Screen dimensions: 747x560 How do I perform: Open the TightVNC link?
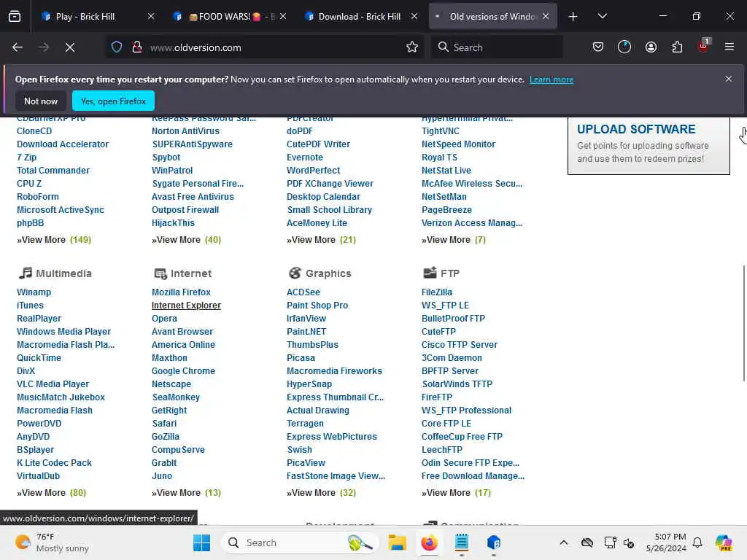click(x=441, y=131)
